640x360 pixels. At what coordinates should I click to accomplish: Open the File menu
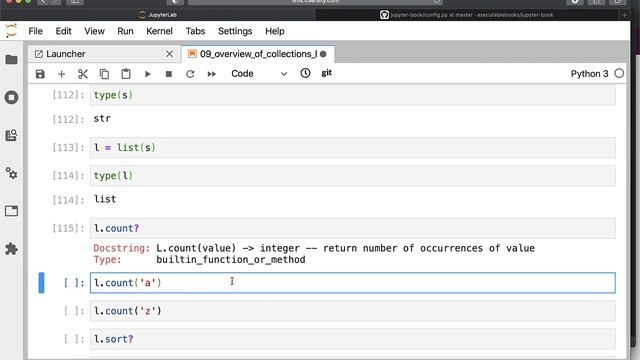36,31
